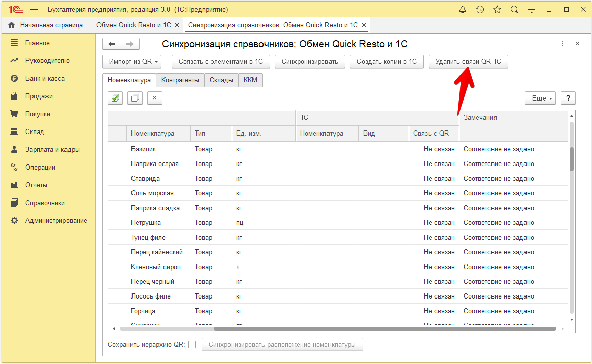
Task: Click the vertical scrollbar thumb of the table
Action: pos(572,159)
